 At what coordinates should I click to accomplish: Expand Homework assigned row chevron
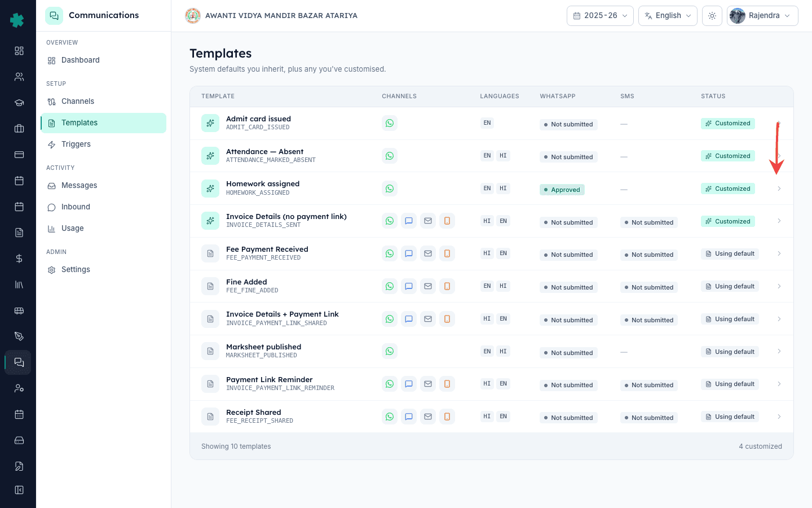click(779, 189)
